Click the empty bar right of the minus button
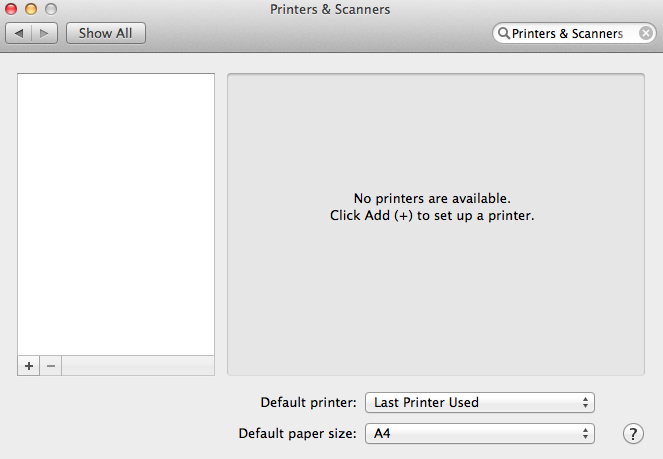The width and height of the screenshot is (663, 459). click(x=138, y=366)
